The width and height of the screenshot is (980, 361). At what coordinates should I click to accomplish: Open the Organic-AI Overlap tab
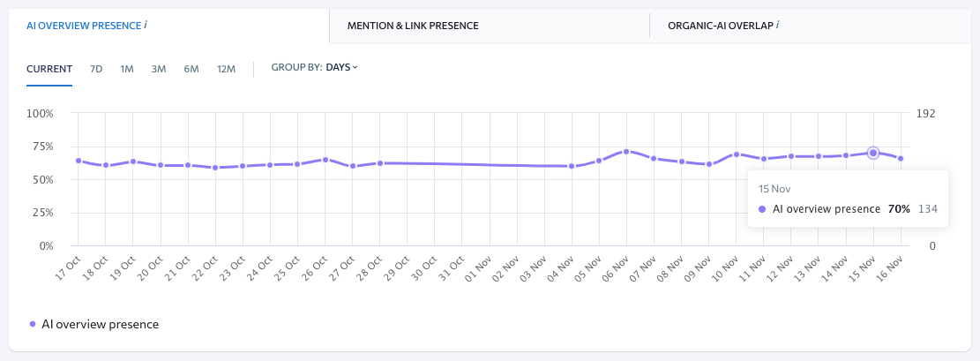click(x=719, y=26)
